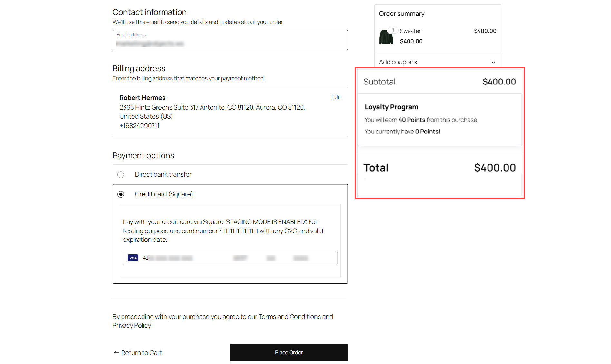Click the card expiration date field
This screenshot has height=364, width=611.
pos(240,258)
